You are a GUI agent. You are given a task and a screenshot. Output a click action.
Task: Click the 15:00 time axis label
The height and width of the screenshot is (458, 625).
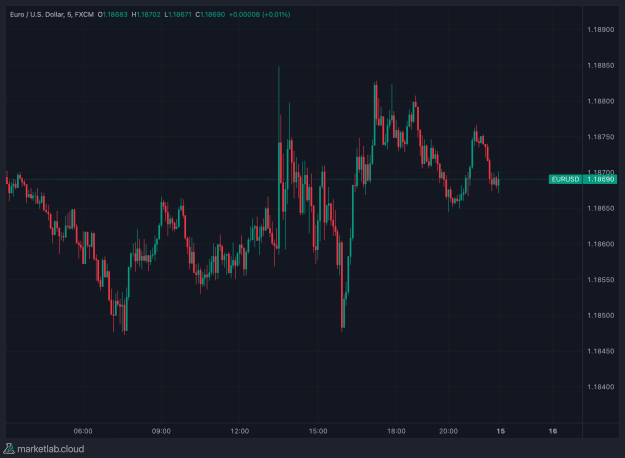click(x=318, y=431)
